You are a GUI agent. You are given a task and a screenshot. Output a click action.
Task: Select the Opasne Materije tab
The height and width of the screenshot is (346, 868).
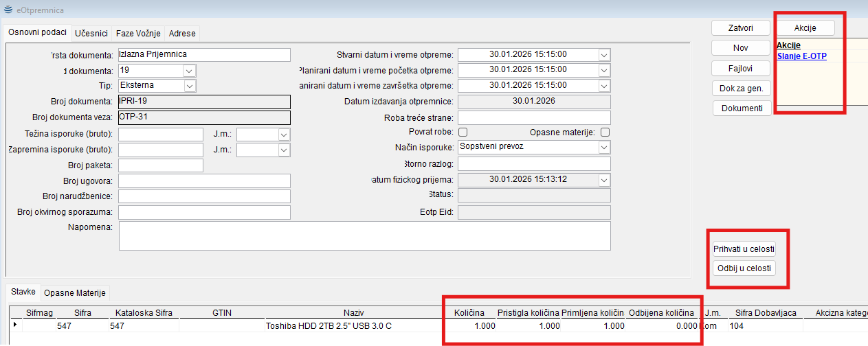tap(75, 292)
